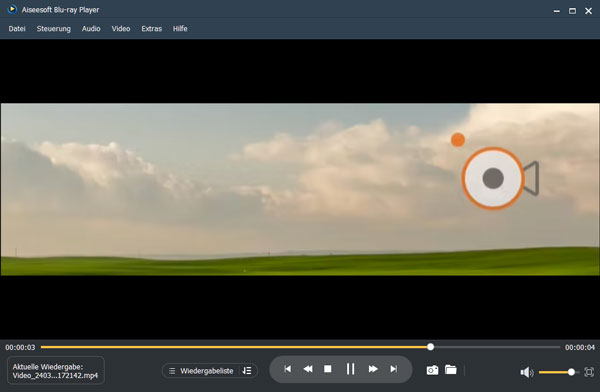The width and height of the screenshot is (600, 392).
Task: Click the playback progress handle
Action: click(430, 347)
